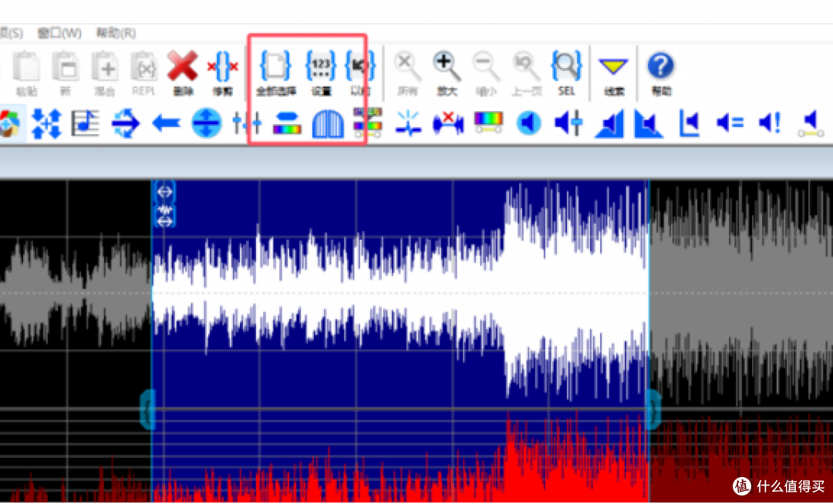Click the 修剪 trim button

pyautogui.click(x=223, y=74)
